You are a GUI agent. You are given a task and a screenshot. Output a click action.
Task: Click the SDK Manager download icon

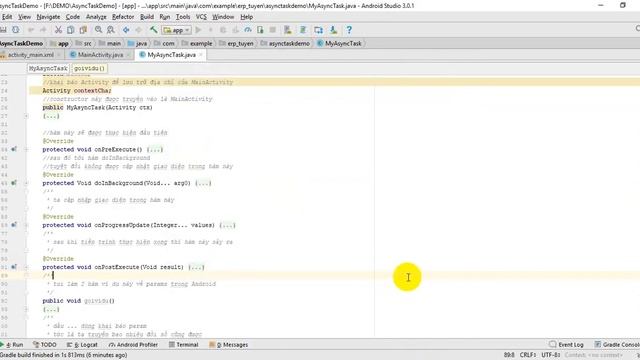coord(333,30)
